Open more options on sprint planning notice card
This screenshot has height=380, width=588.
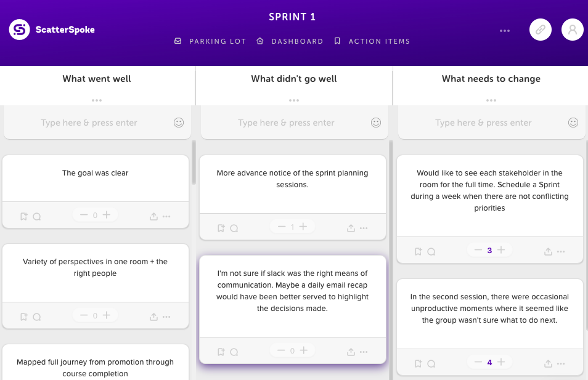click(x=364, y=228)
